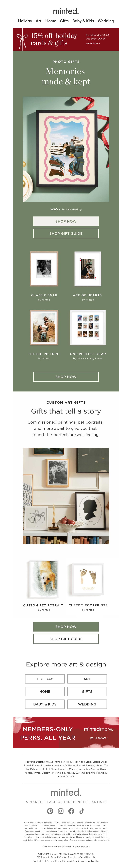Open the Privacy Policy footer link
Screen dimensions: 132x868
[x=54, y=861]
